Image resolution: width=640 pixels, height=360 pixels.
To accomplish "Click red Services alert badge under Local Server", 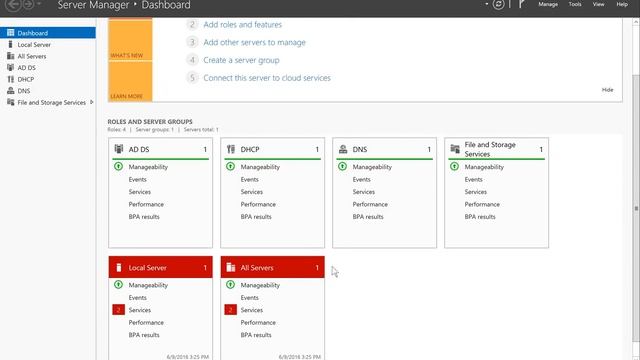I will coord(118,310).
